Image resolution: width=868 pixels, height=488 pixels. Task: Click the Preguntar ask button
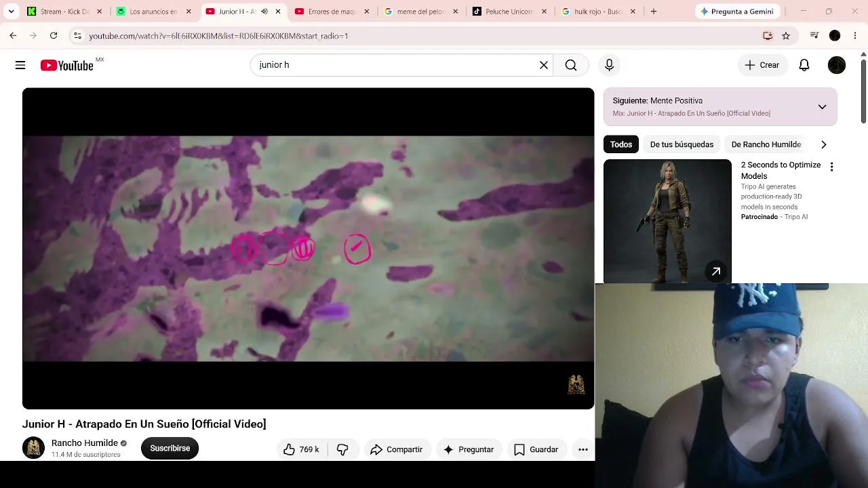[x=469, y=449]
